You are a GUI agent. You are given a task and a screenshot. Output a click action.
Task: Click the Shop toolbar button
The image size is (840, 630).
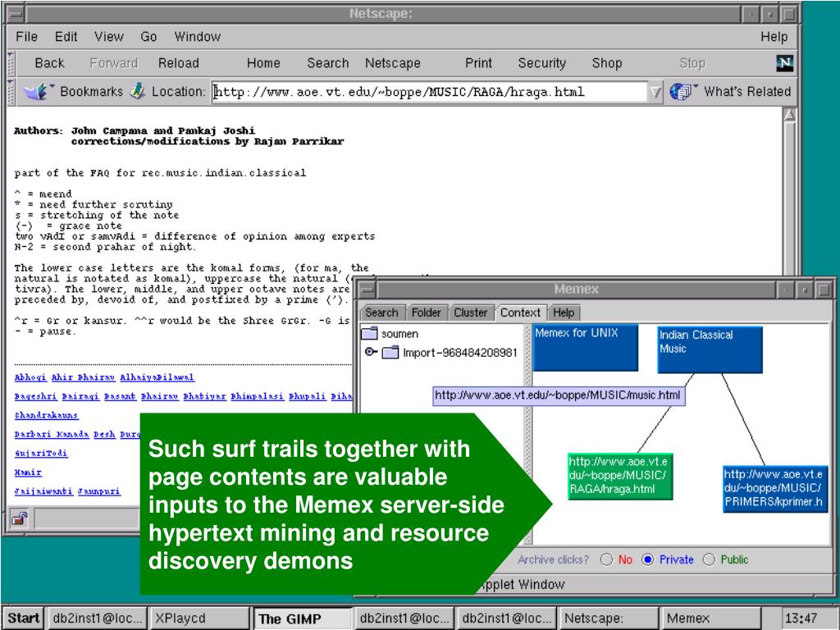coord(606,63)
